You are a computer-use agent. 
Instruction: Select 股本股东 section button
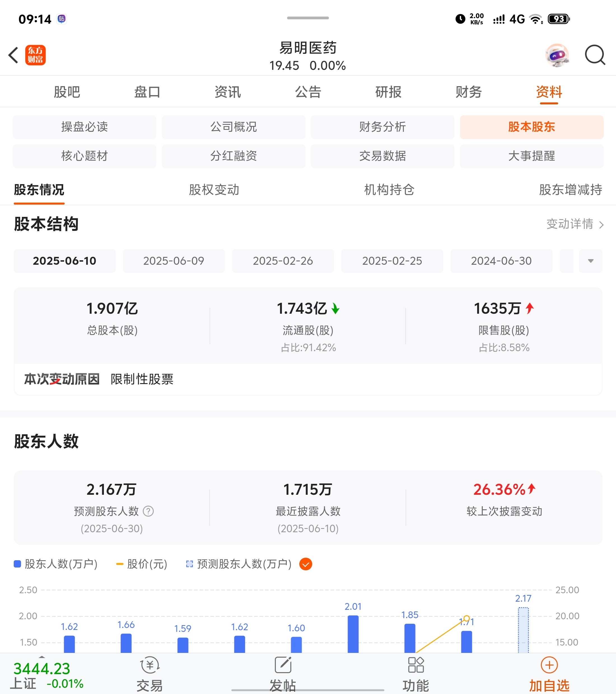tap(532, 127)
